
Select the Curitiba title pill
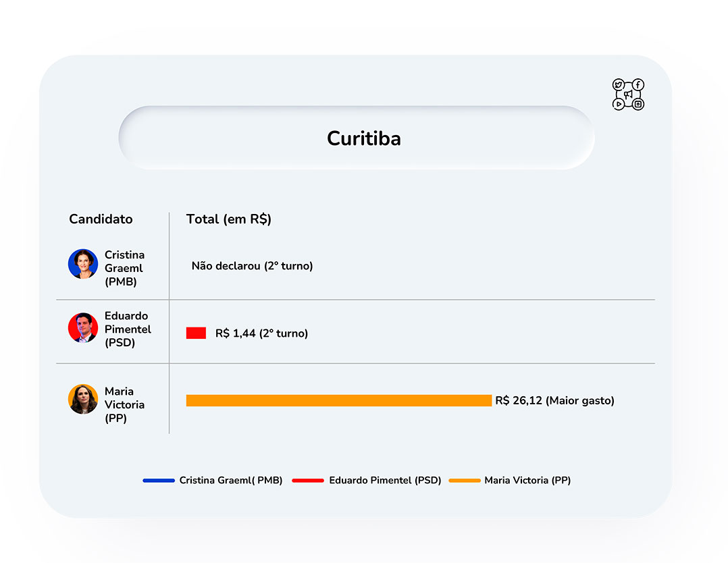[x=357, y=138]
